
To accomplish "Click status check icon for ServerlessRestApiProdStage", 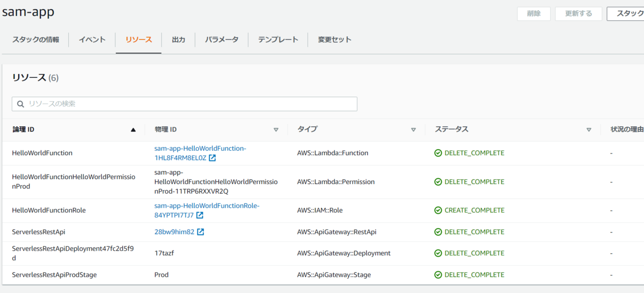I will [438, 275].
